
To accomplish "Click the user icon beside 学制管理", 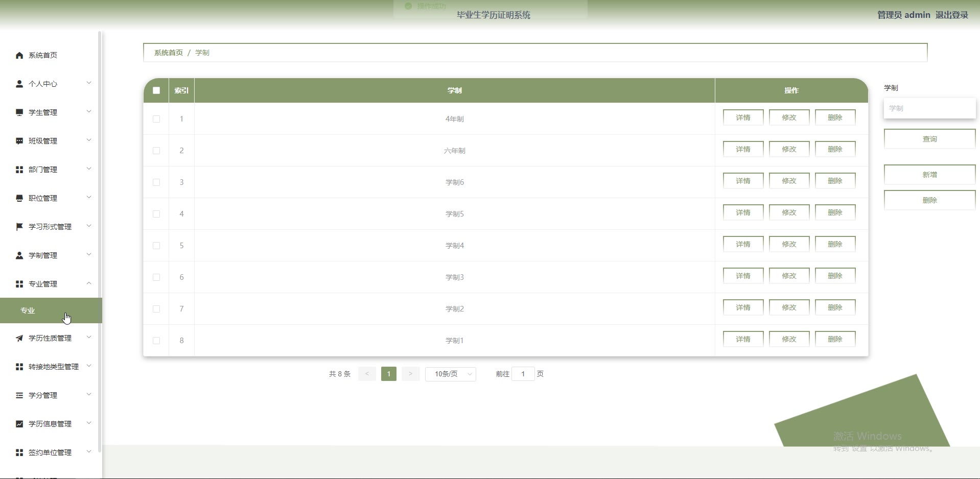I will pyautogui.click(x=19, y=255).
